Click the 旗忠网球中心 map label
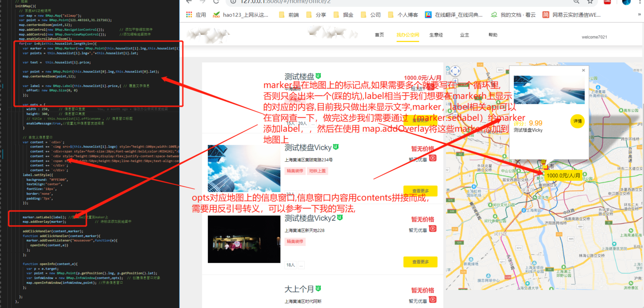644x308 pixels. click(488, 280)
